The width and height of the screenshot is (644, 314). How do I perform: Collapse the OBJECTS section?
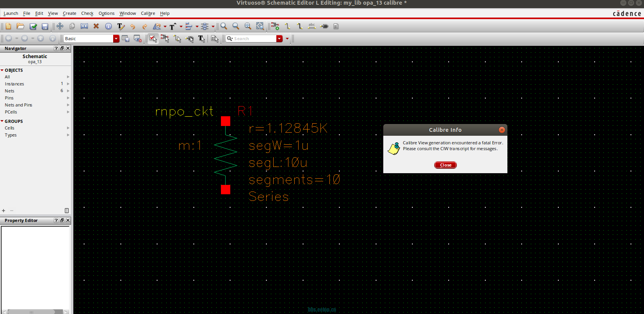point(2,70)
